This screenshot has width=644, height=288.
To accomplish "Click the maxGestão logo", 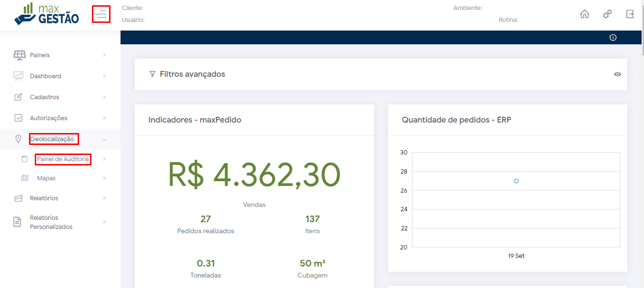I will (47, 14).
